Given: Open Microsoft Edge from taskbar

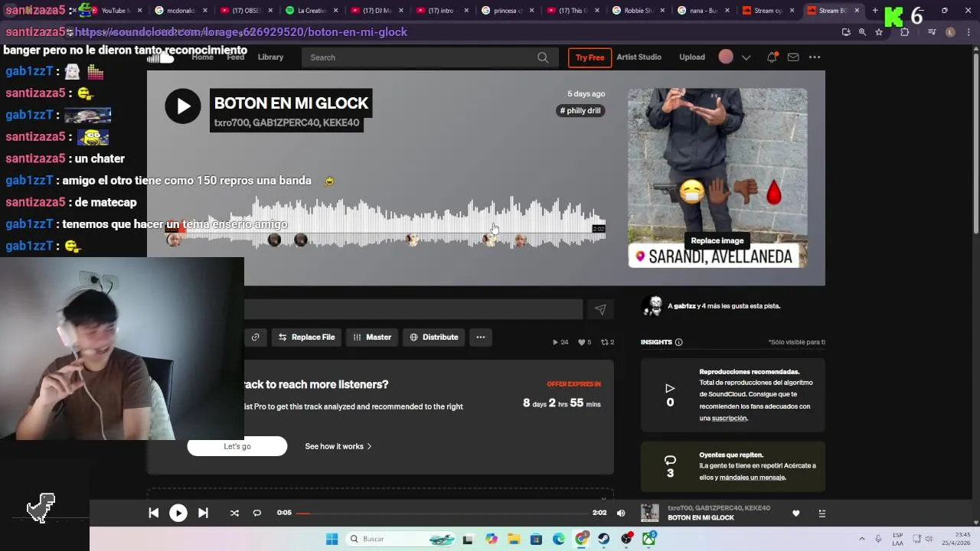Looking at the screenshot, I should click(559, 539).
